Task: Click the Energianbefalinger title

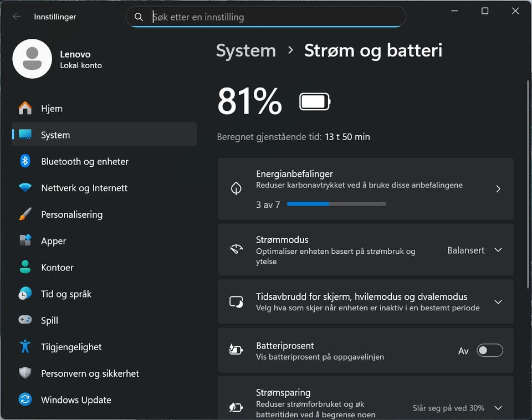Action: [x=294, y=174]
